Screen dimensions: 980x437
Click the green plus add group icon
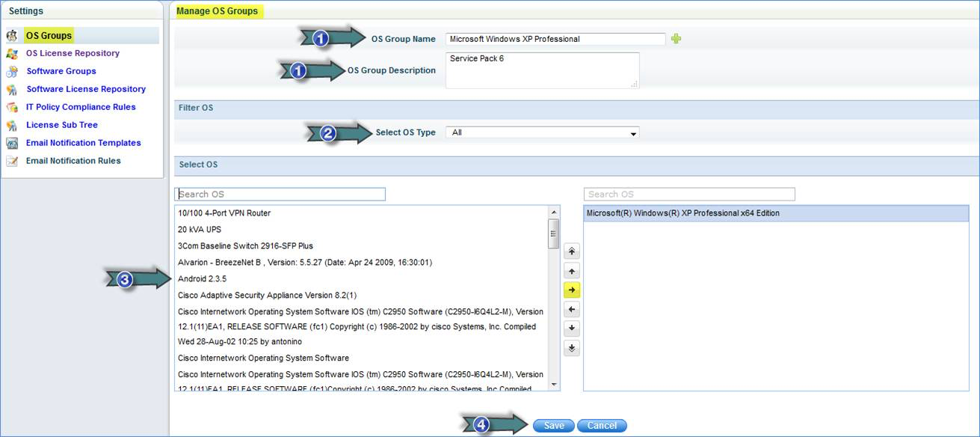[676, 39]
